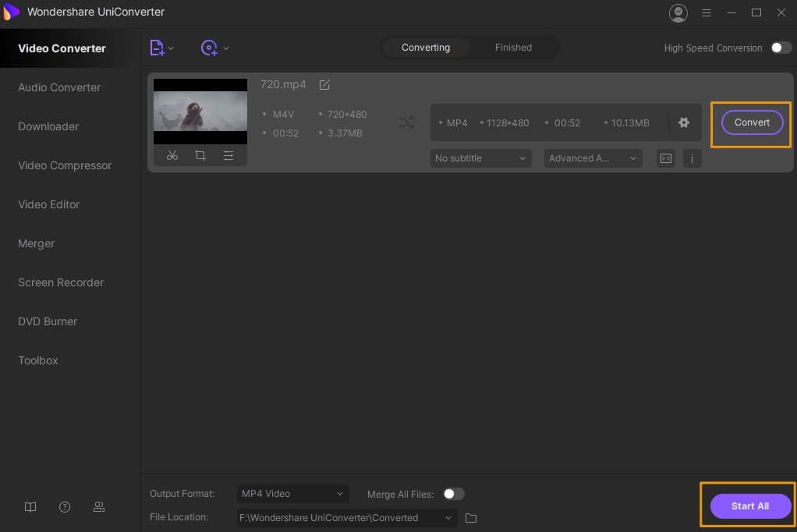
Task: Click the source resolution 720*480
Action: [x=347, y=115]
